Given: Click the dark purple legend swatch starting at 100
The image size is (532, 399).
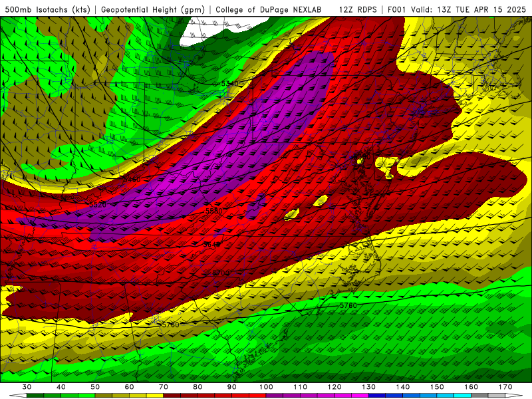Looking at the screenshot, I should (275, 396).
